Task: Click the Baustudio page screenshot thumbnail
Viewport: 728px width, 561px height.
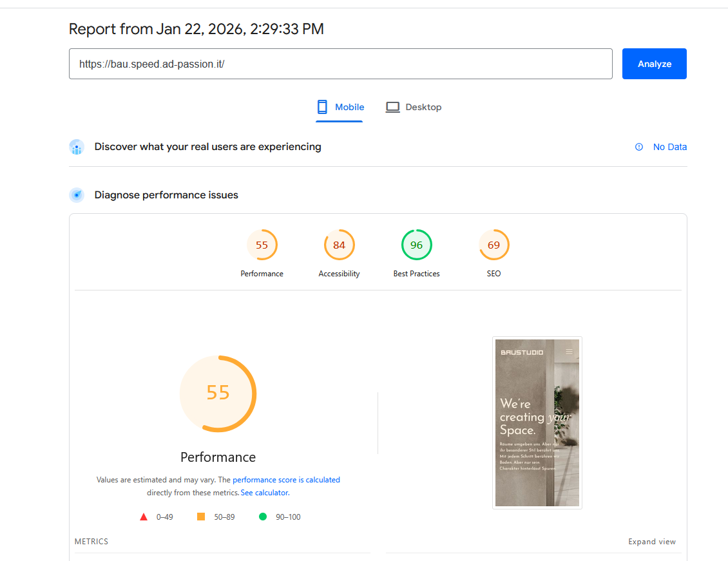Action: [x=537, y=423]
